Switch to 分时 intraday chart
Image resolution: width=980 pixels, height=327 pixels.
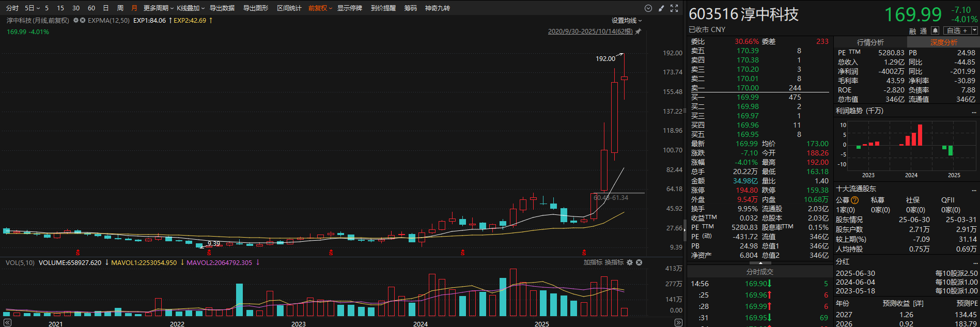(12, 8)
